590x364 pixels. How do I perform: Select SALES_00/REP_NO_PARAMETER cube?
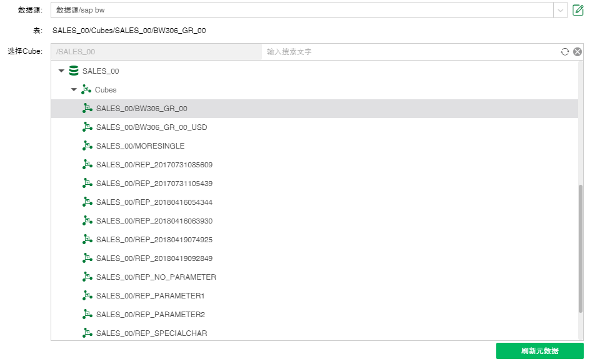tap(156, 277)
